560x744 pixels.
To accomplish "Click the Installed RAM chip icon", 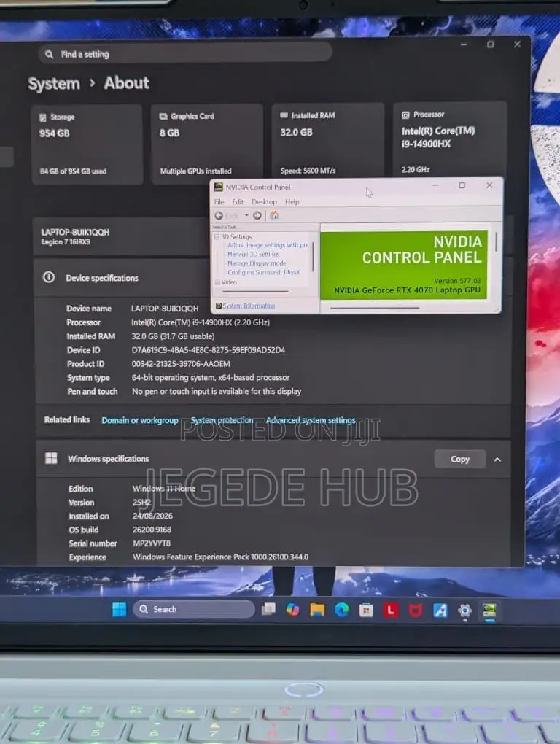I will pyautogui.click(x=284, y=115).
